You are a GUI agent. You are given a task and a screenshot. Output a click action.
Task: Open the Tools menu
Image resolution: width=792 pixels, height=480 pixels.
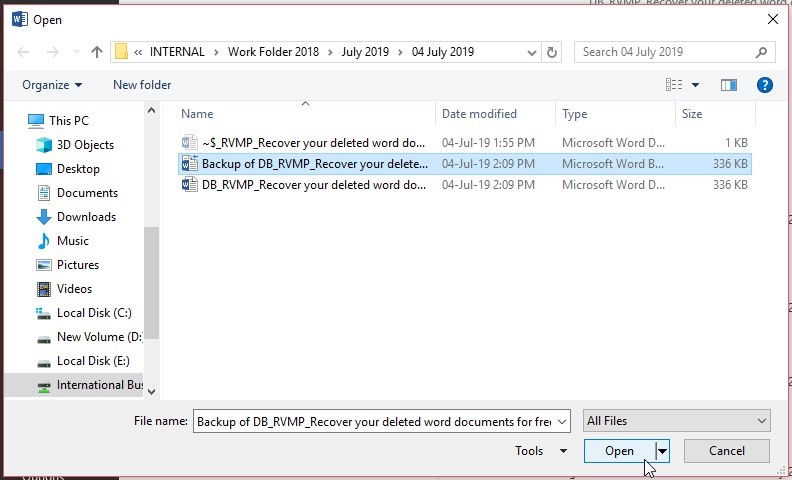541,451
